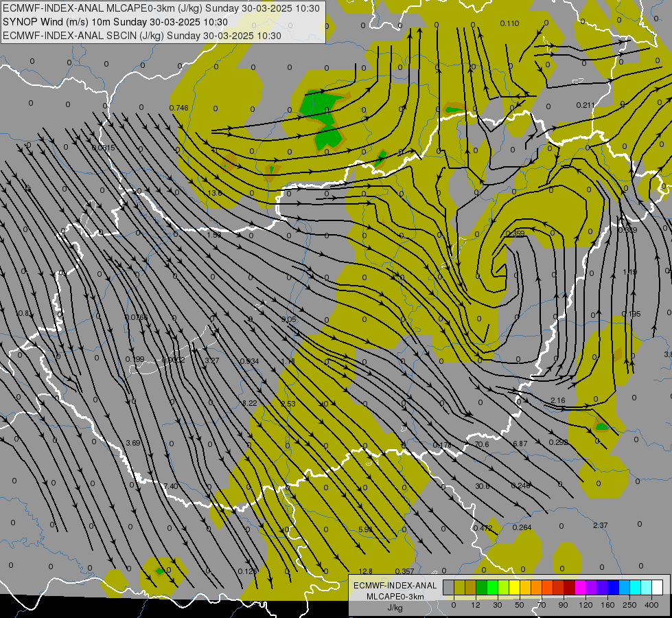672x618 pixels.
Task: Click the 0.211 value on the map
Action: 586,105
